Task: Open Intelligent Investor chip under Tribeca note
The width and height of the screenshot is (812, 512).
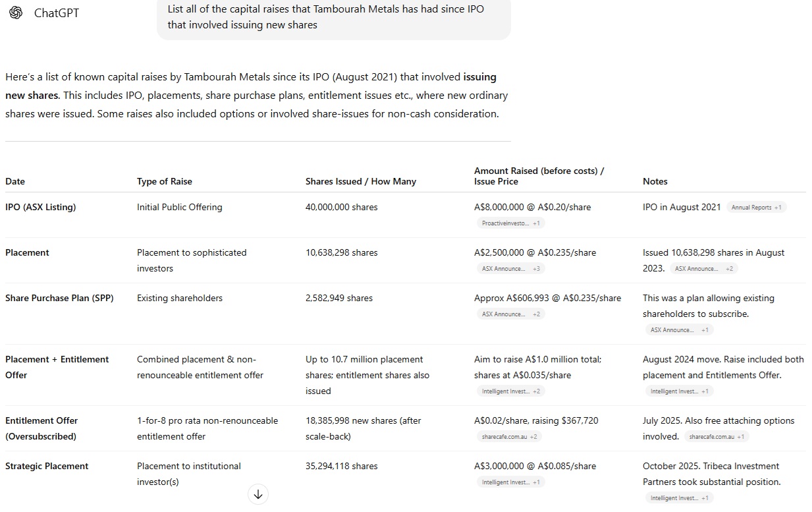Action: pos(678,498)
